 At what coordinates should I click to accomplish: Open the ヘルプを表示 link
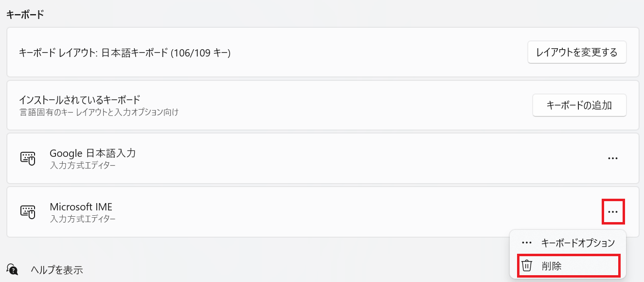(56, 269)
